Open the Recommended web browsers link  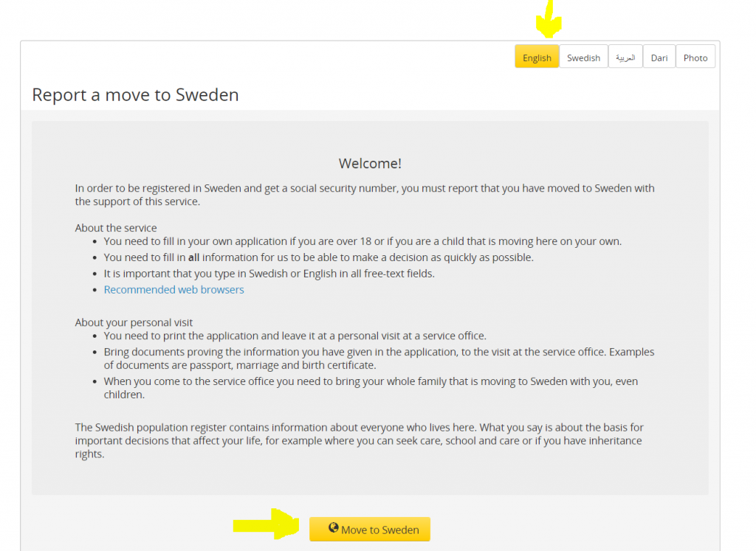coord(174,289)
